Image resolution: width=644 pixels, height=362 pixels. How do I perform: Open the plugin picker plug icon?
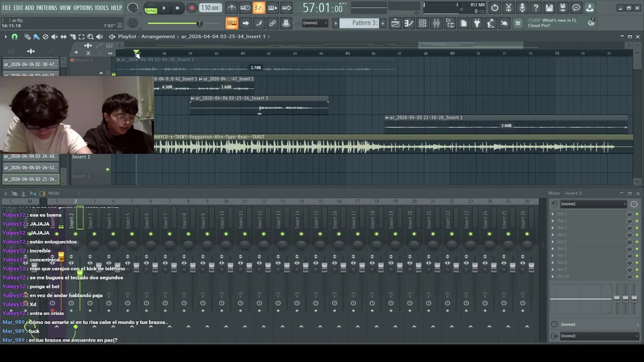477,23
